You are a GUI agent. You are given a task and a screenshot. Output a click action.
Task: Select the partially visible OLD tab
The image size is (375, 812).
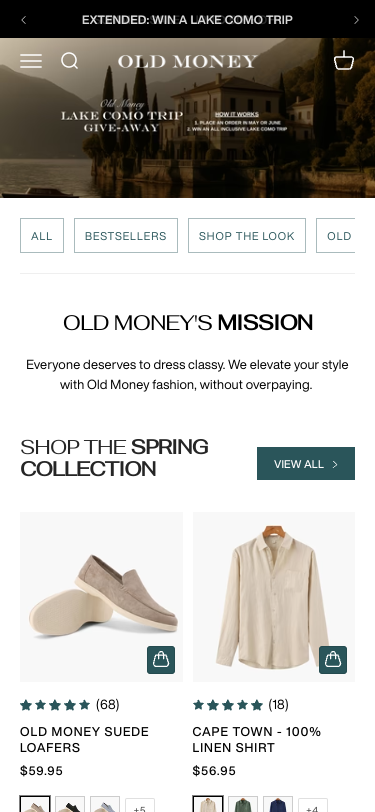(336, 236)
